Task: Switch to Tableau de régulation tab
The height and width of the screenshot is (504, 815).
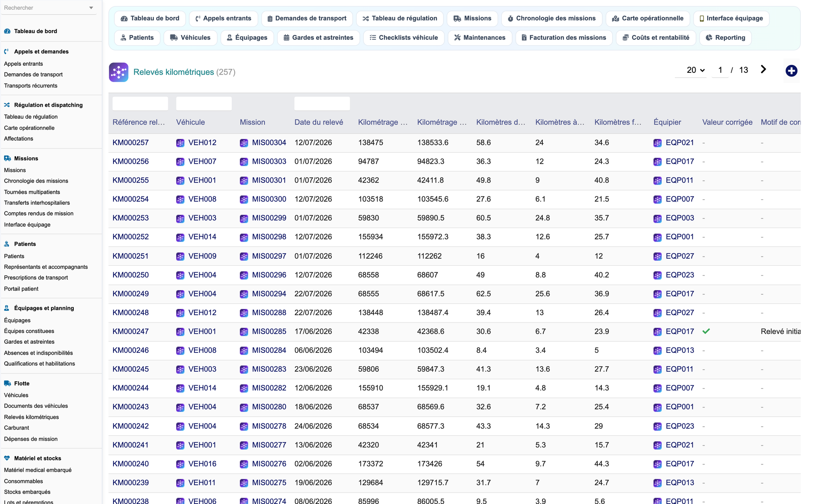Action: point(400,18)
